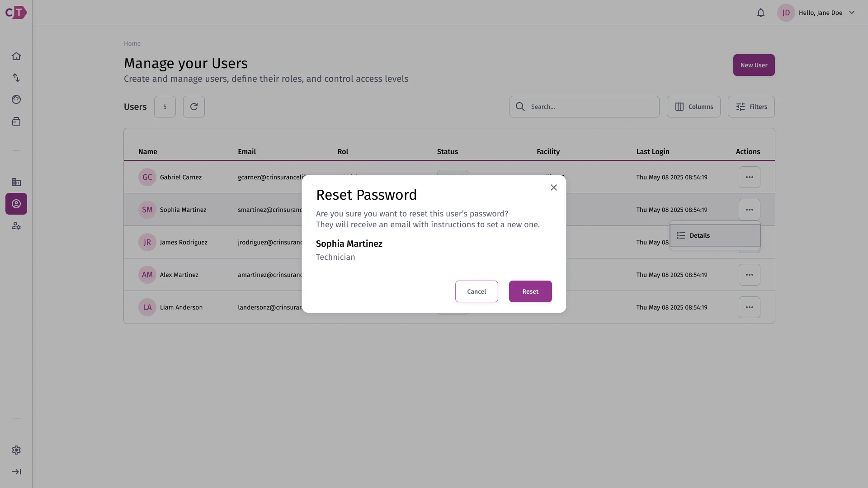868x488 pixels.
Task: Open the Filters panel
Action: 751,107
